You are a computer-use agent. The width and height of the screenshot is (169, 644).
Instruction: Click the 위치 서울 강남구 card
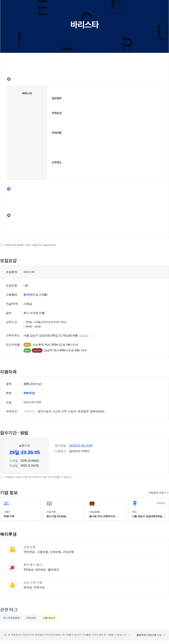point(149,509)
